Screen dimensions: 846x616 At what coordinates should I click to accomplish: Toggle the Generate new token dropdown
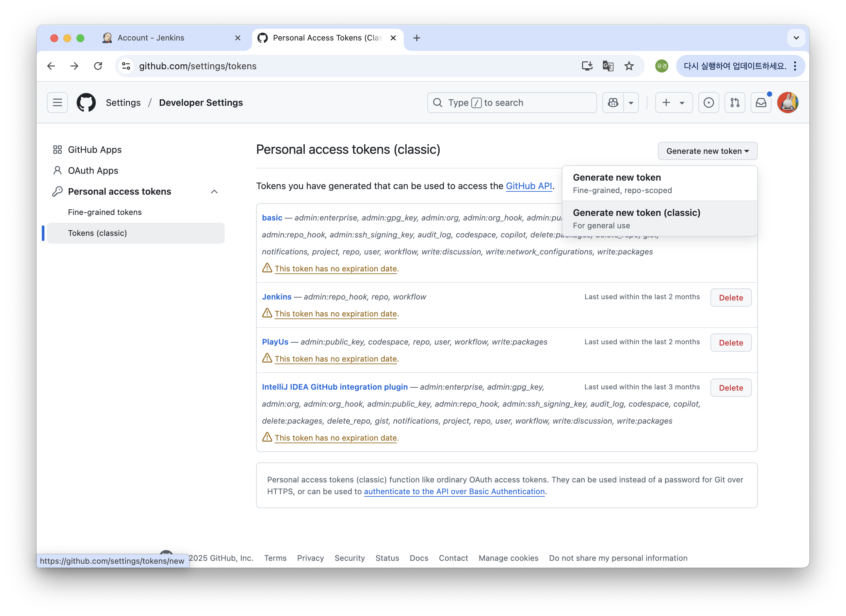pyautogui.click(x=707, y=151)
